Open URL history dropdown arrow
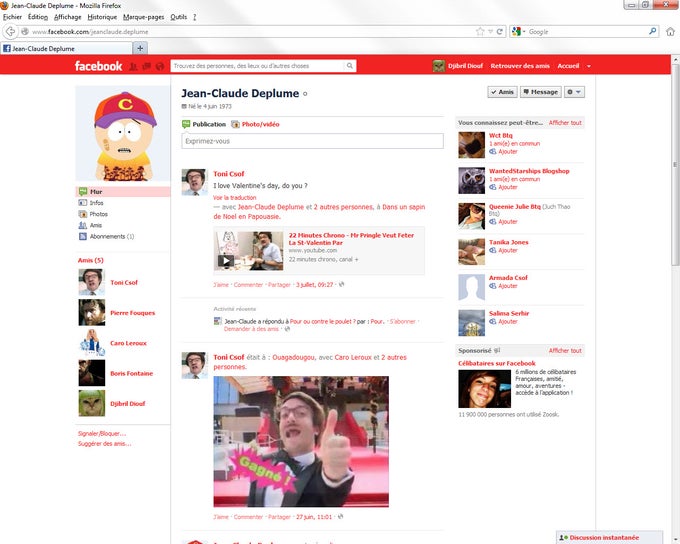Screen dimensions: 680x544 (x=490, y=31)
